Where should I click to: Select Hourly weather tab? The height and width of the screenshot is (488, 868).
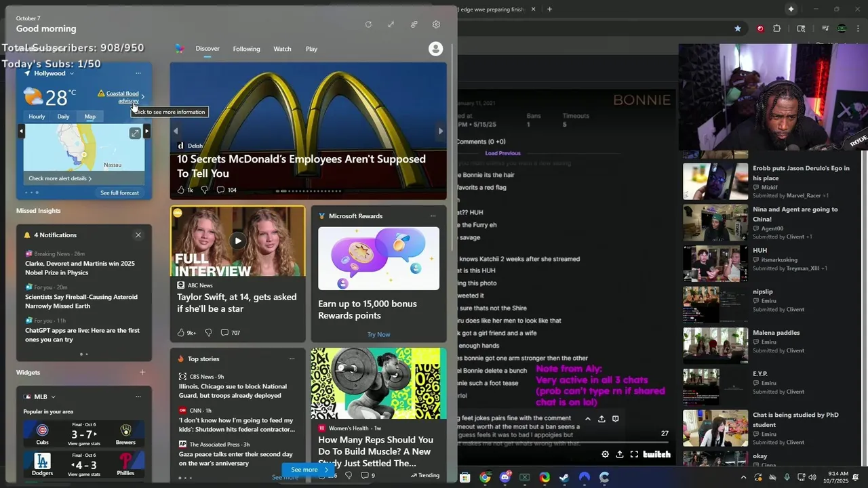click(37, 117)
